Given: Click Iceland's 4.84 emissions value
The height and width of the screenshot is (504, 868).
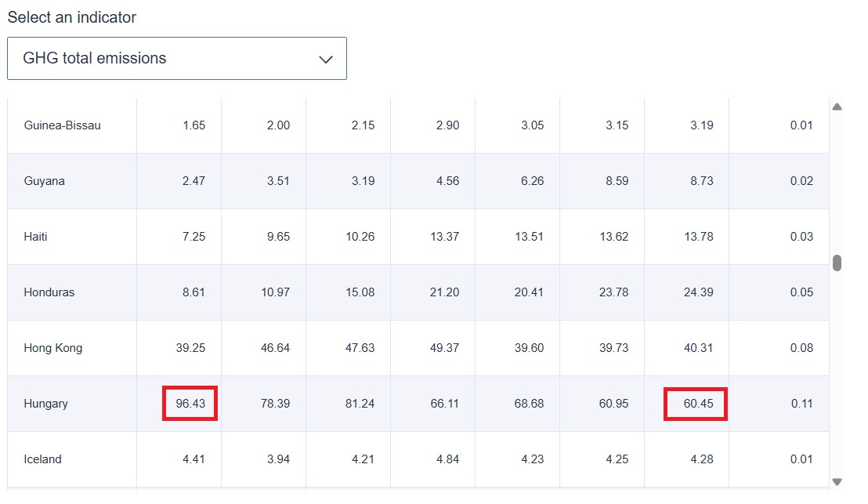Looking at the screenshot, I should click(x=447, y=459).
